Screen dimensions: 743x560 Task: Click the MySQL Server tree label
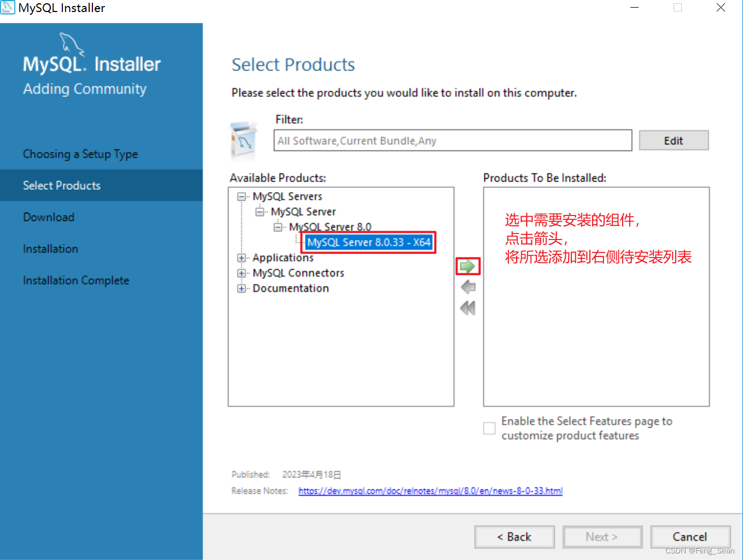[x=303, y=212]
